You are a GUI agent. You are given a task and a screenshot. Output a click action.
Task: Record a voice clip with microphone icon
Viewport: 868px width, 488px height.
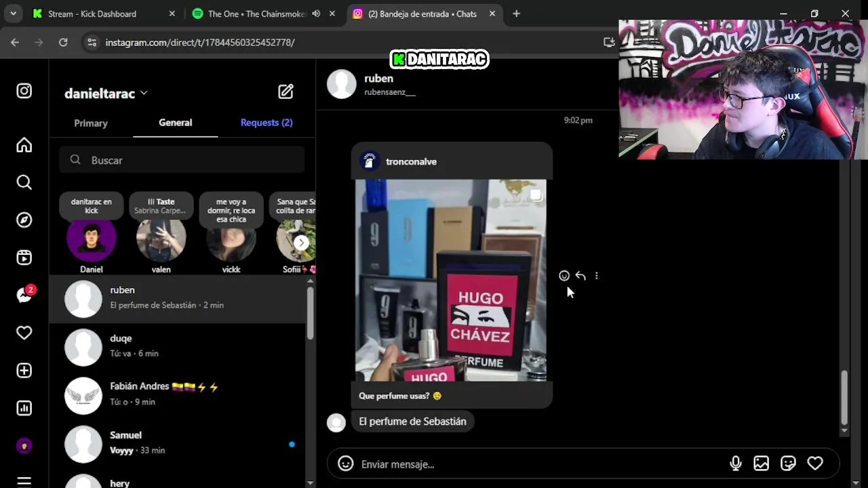pos(735,464)
